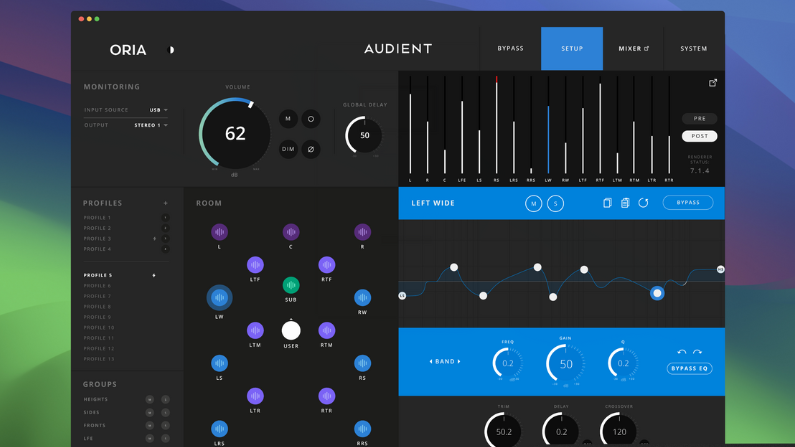Select the RS right surround speaker
The image size is (795, 447).
click(x=363, y=363)
